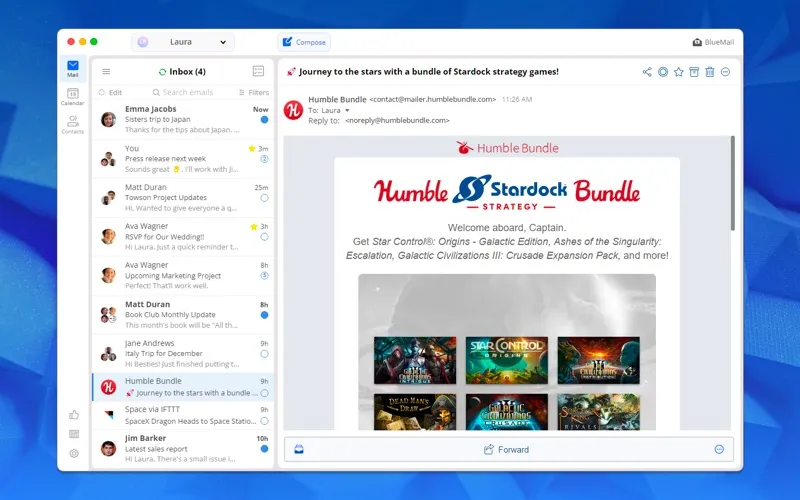Toggle read circle on Matt Duran Towson email
The height and width of the screenshot is (500, 800).
point(264,198)
